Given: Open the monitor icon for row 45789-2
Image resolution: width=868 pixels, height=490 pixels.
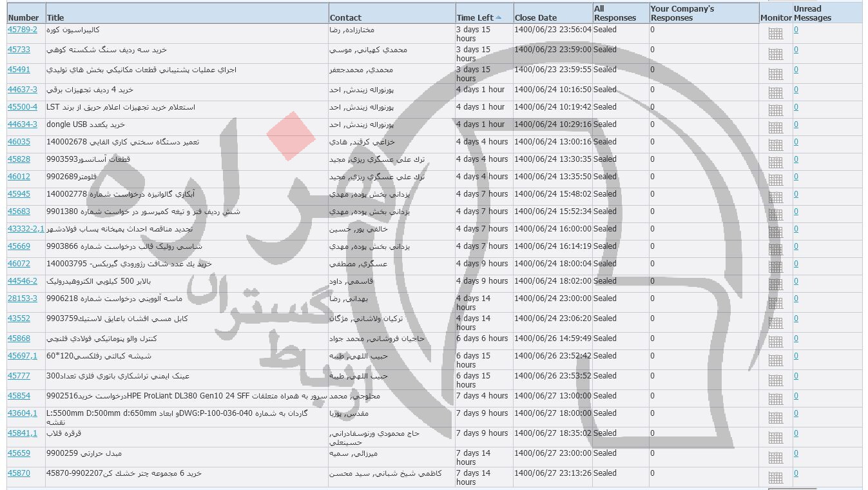Looking at the screenshot, I should pyautogui.click(x=775, y=34).
